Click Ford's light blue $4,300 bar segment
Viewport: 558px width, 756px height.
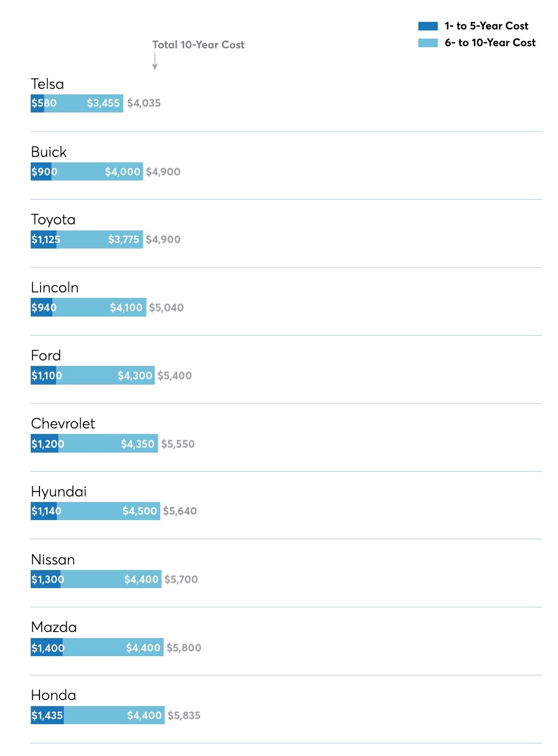coord(104,376)
